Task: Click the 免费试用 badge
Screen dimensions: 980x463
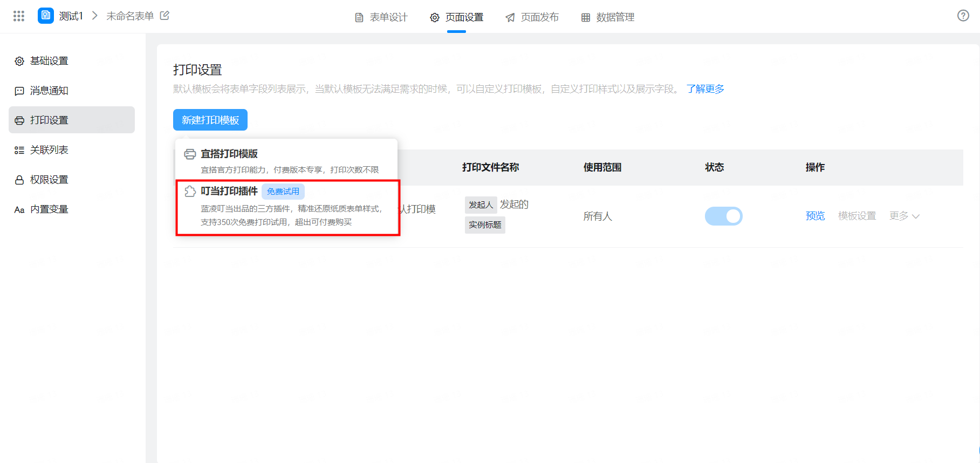Action: click(283, 192)
